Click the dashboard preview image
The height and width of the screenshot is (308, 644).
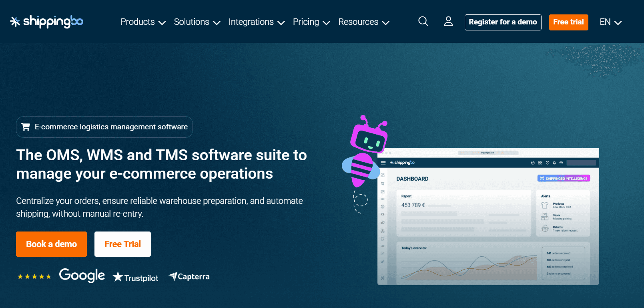pyautogui.click(x=488, y=216)
